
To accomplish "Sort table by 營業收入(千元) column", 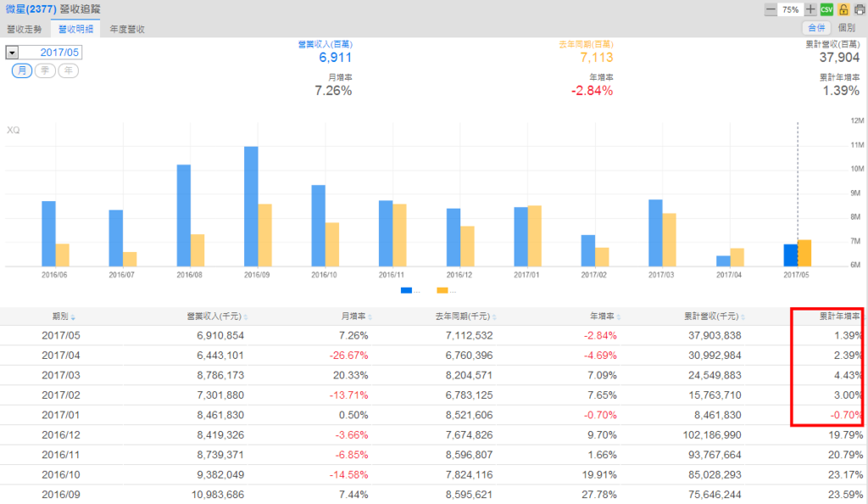I will click(217, 316).
